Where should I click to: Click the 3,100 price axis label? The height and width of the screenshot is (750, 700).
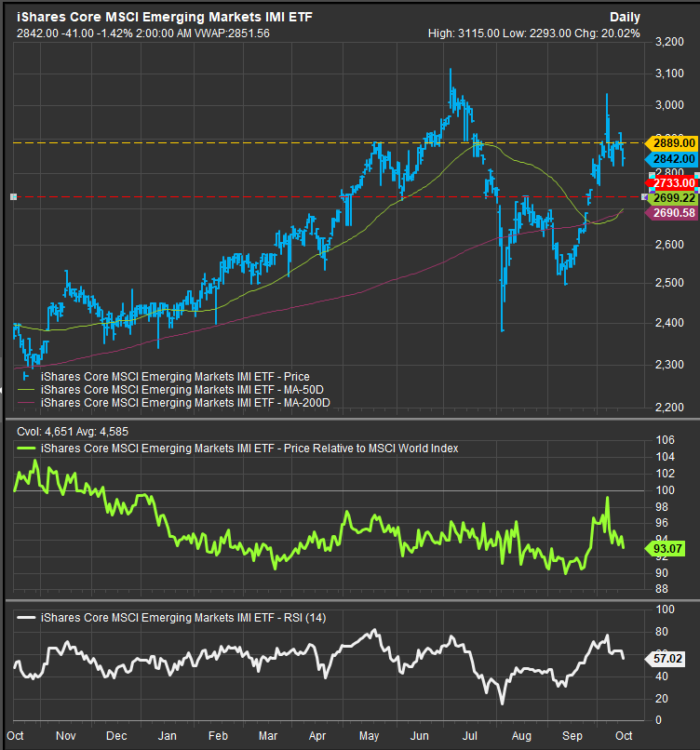pos(669,74)
